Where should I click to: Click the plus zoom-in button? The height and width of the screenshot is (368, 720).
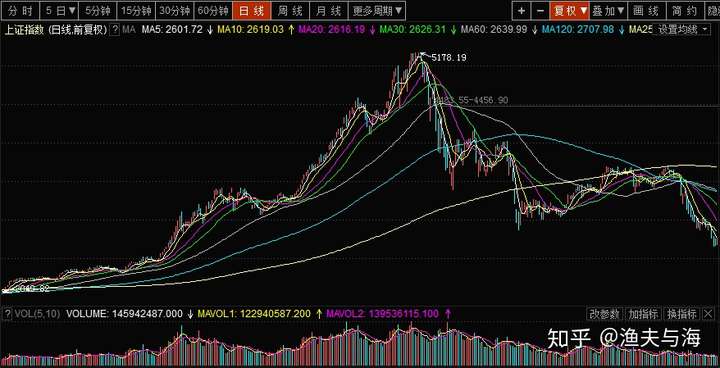pos(521,10)
